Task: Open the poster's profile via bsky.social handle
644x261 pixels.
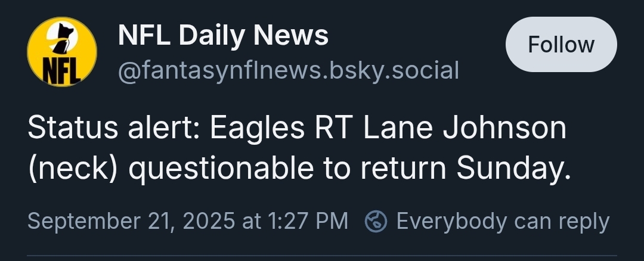Action: pos(289,70)
